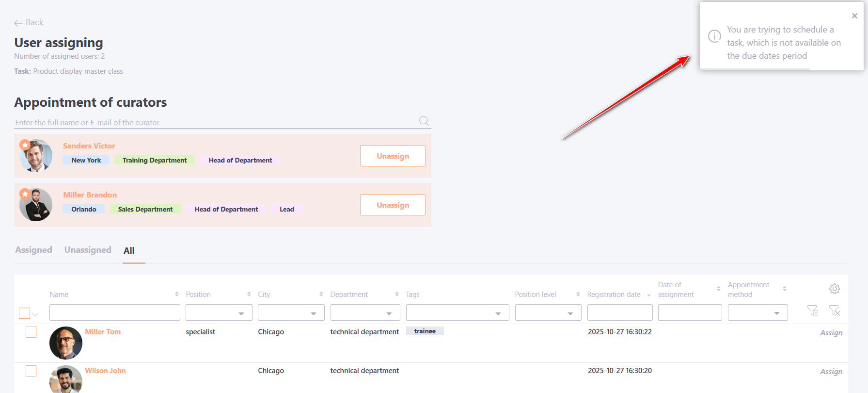Sort by Registration date column arrow
This screenshot has height=393, width=868.
coord(648,295)
